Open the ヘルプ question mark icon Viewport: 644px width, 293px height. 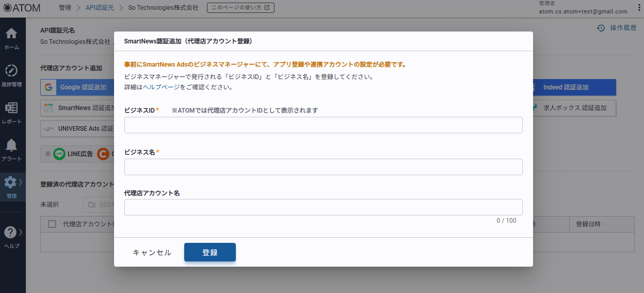click(10, 233)
